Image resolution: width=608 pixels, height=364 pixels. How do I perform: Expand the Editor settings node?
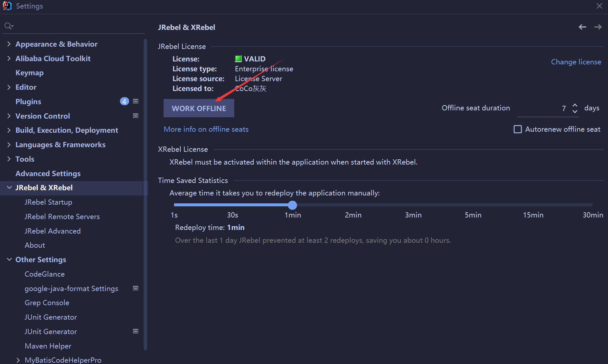pos(9,87)
